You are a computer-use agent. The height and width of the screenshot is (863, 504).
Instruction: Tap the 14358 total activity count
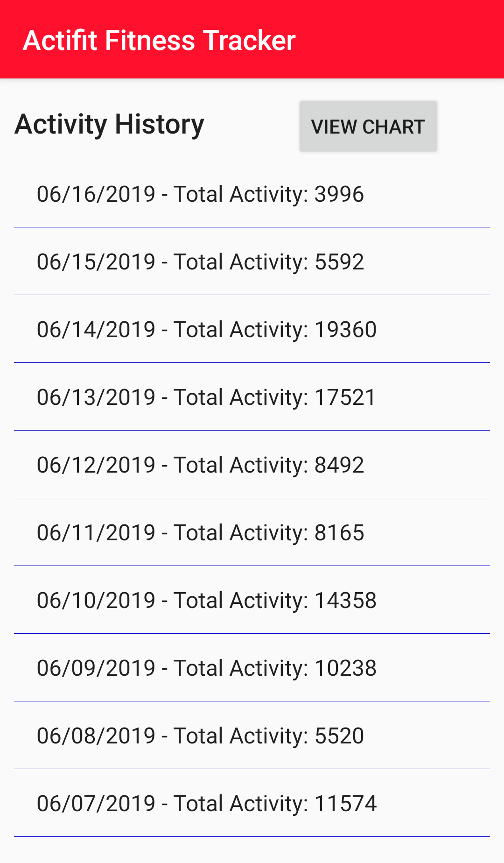[345, 601]
